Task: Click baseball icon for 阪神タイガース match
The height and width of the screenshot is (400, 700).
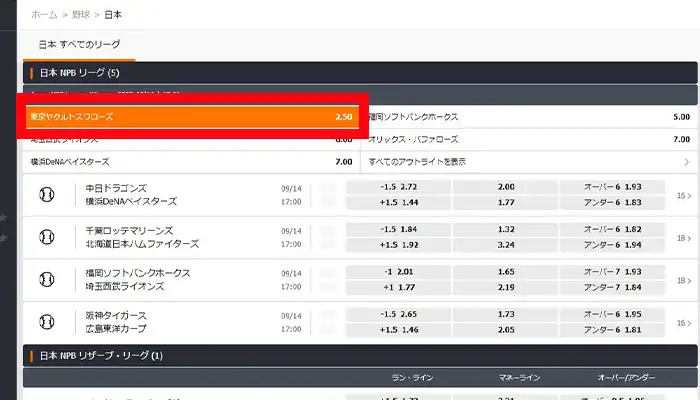Action: 47,322
